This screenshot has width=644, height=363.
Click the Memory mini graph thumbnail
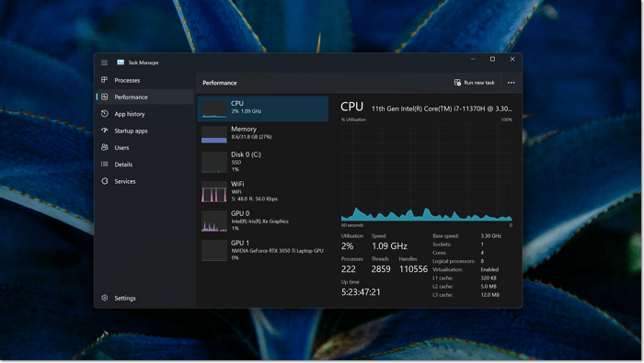coord(214,134)
